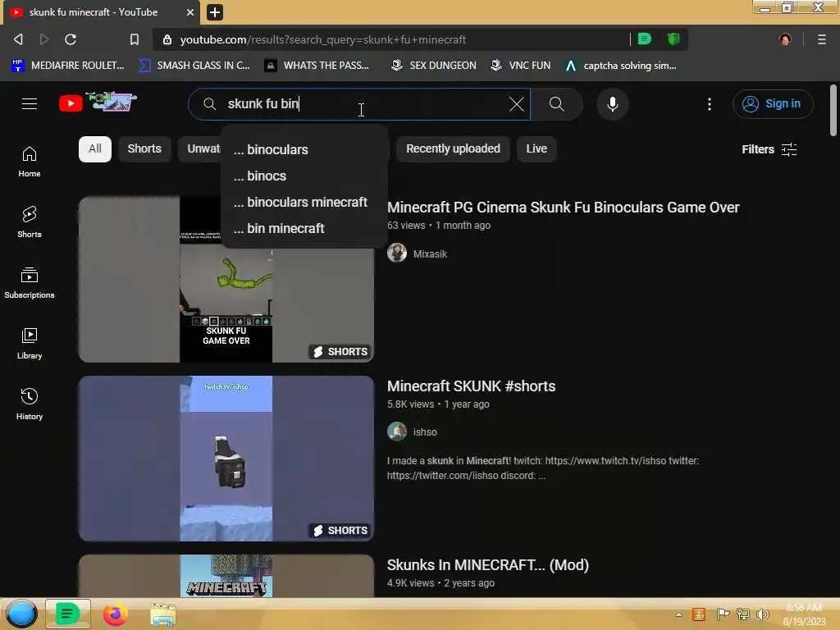Screen dimensions: 840x630
Task: Choose the '... binoculars' suggestion
Action: (304, 149)
